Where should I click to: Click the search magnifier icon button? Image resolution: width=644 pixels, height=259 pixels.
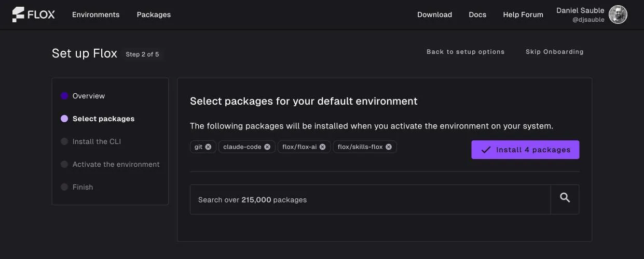565,199
